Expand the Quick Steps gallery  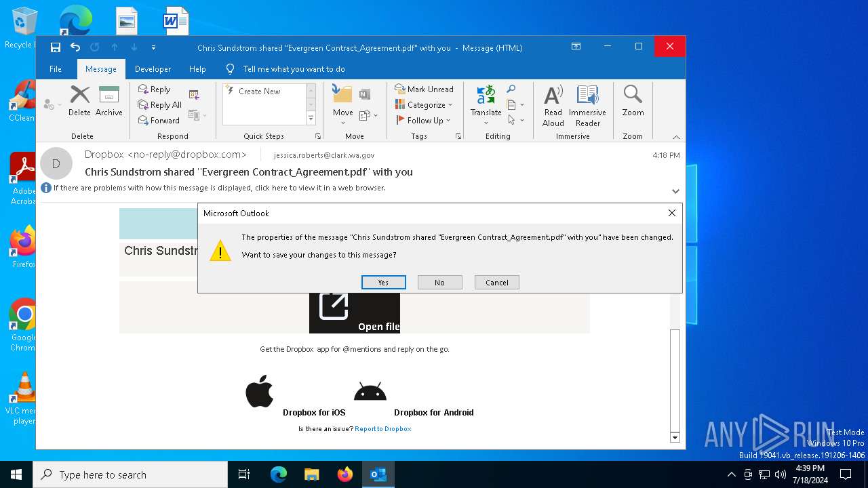coord(311,118)
